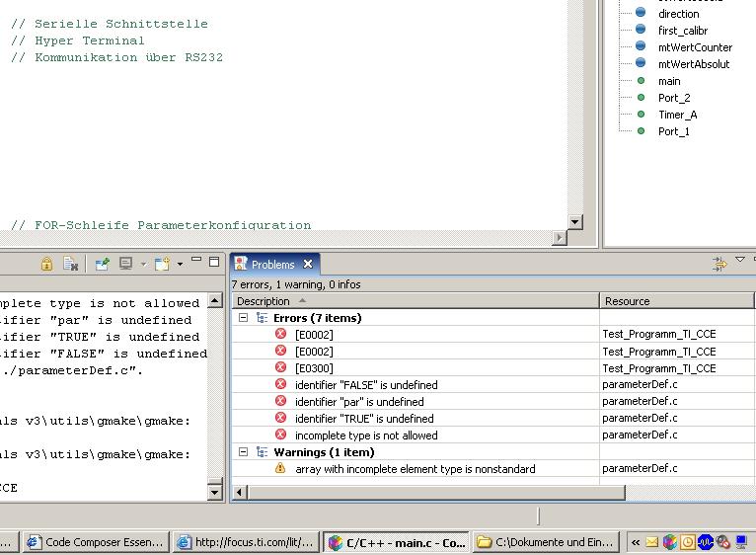This screenshot has height=555, width=756.
Task: Click the comment line Serielle Schnittstelle
Action: 110,24
